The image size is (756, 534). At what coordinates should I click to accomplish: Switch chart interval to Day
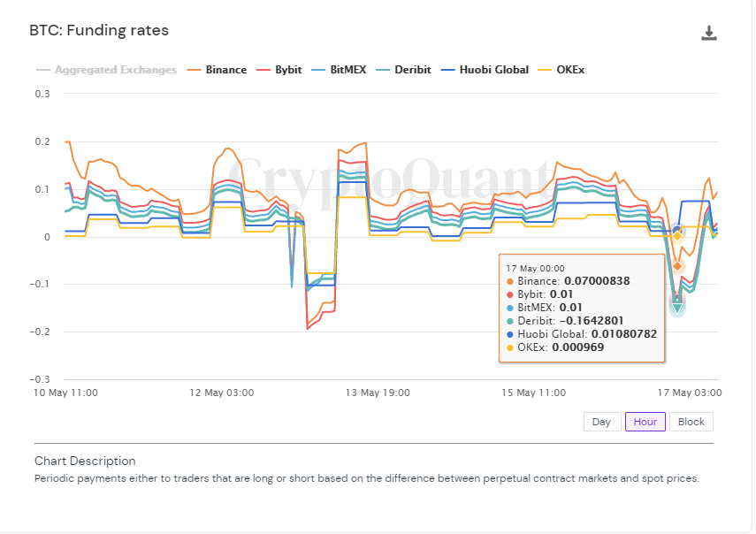(601, 422)
